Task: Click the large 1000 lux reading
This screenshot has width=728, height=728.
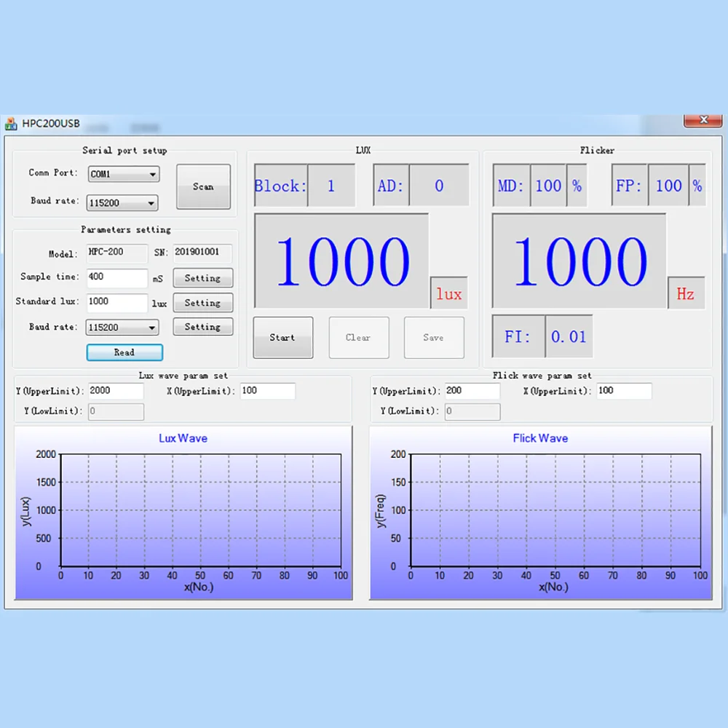Action: [341, 261]
